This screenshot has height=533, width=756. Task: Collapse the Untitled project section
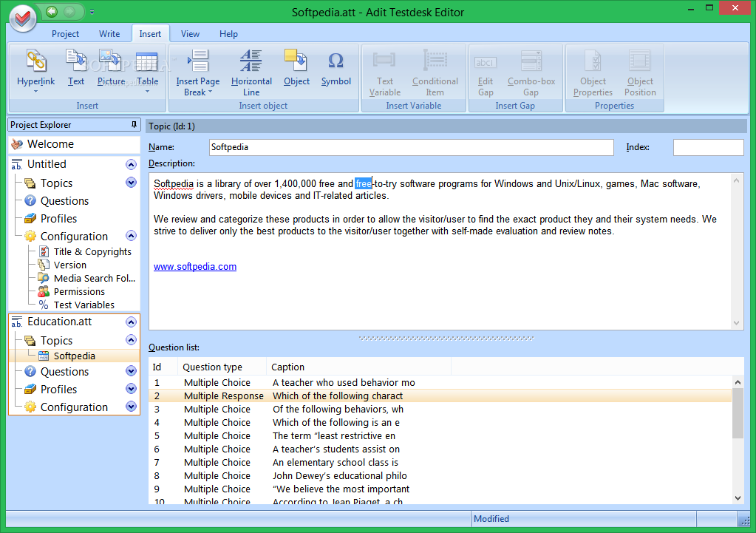[x=131, y=164]
